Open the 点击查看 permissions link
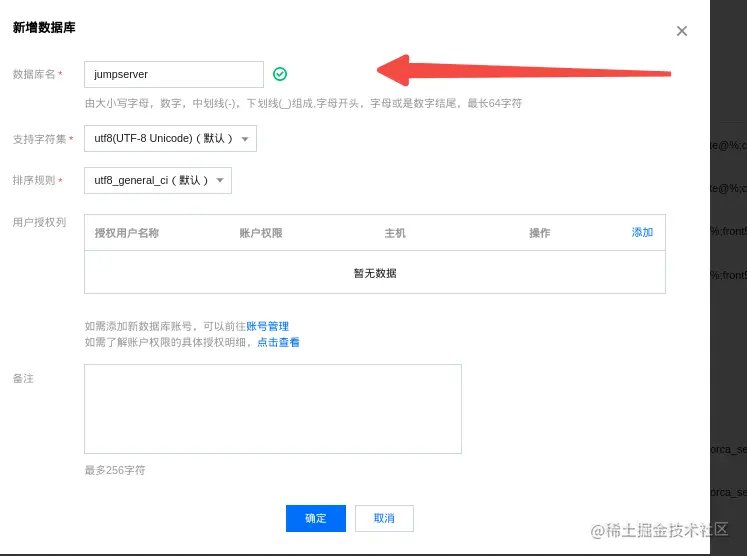 278,342
